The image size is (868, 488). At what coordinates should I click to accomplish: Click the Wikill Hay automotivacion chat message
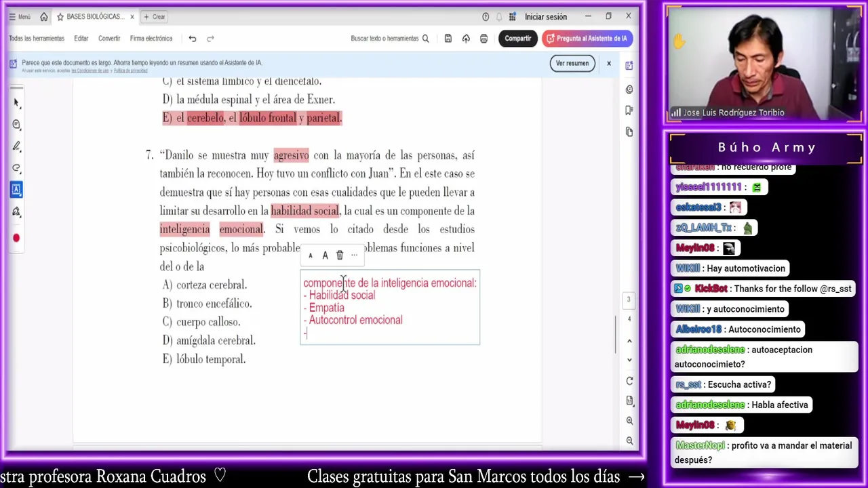(x=730, y=268)
